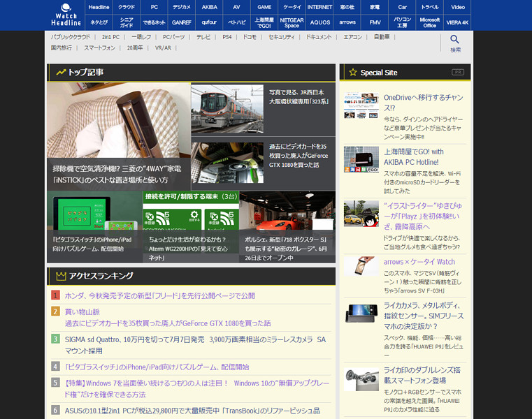The image size is (532, 419).
Task: Select the PC nav tab
Action: (x=154, y=7)
